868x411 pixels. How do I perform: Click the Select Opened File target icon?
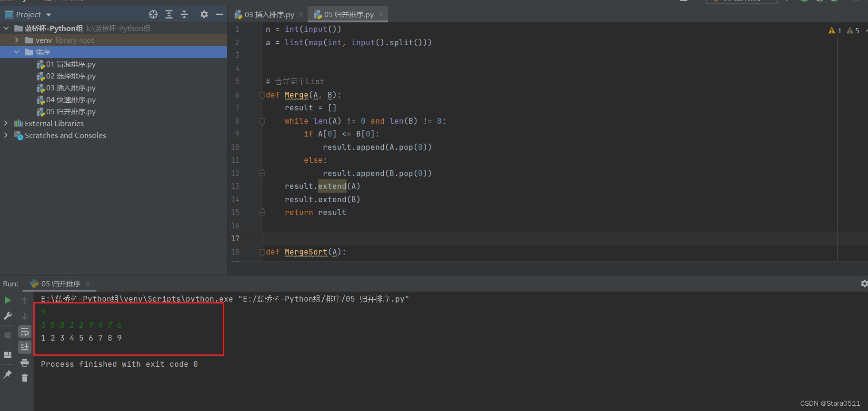click(153, 14)
